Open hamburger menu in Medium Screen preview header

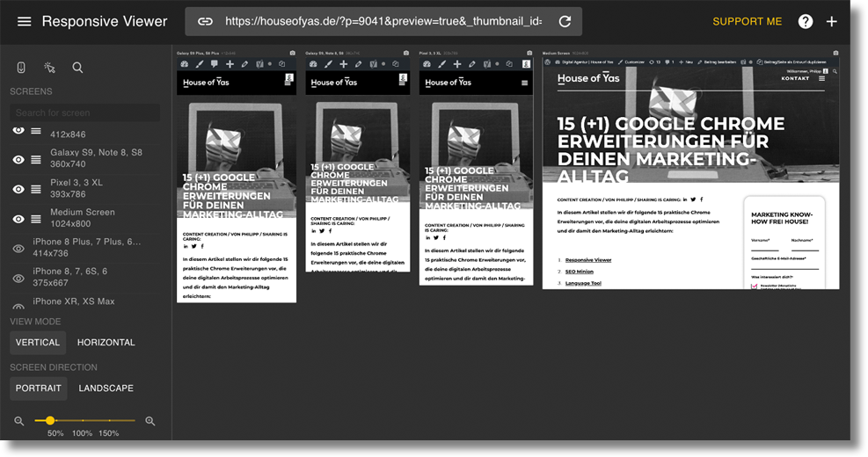click(821, 78)
